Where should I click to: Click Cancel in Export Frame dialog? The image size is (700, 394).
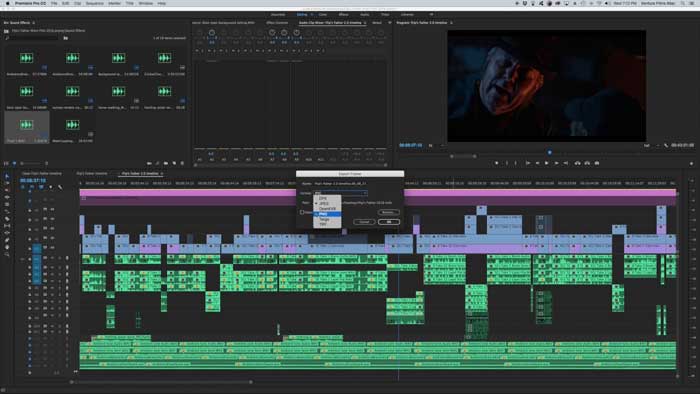[364, 222]
